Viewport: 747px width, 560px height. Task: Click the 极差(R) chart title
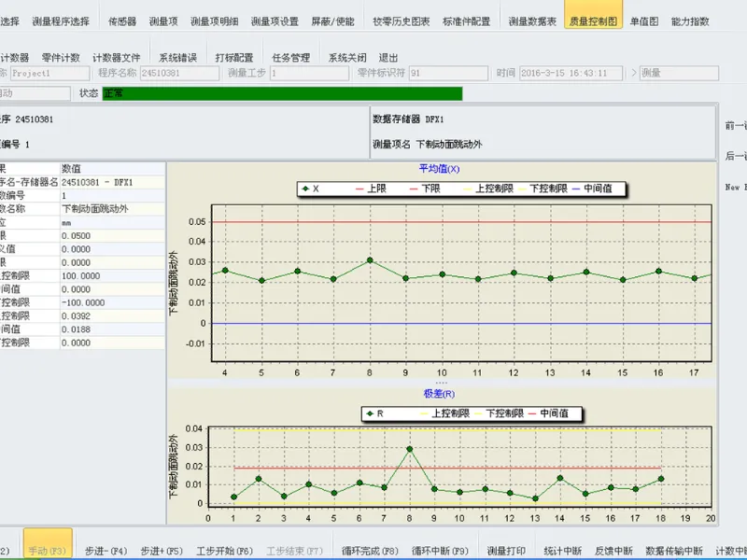pos(439,394)
